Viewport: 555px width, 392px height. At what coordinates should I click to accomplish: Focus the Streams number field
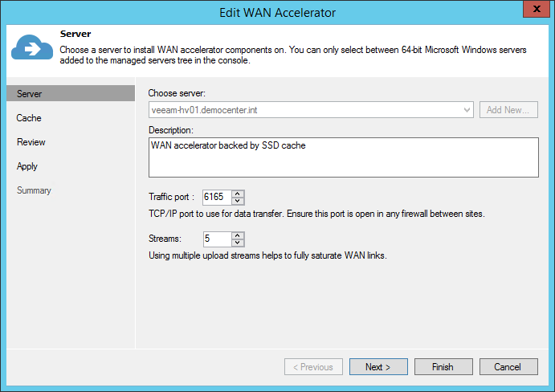(217, 239)
